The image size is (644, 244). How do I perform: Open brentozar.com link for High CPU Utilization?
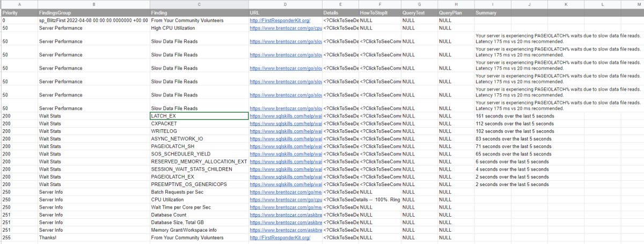point(286,28)
